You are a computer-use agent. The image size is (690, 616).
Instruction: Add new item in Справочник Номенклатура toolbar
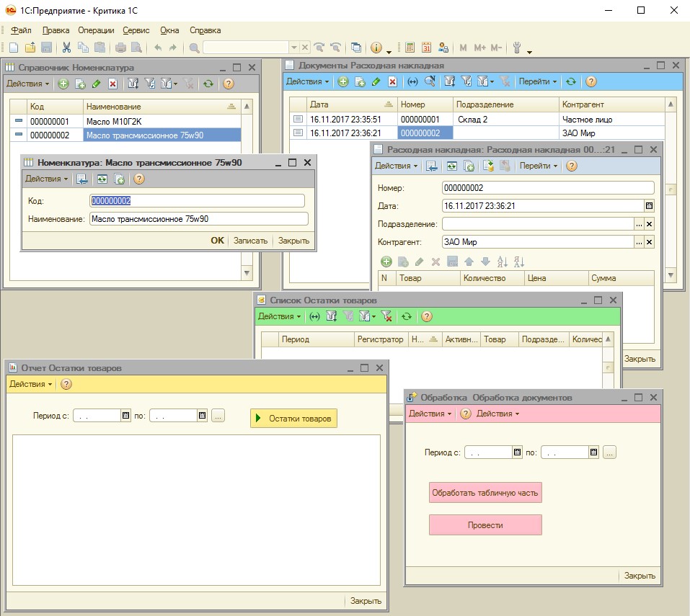point(63,84)
